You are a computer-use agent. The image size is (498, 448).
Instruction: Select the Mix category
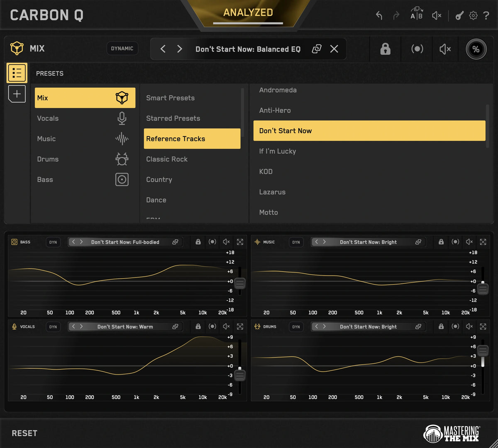tap(85, 98)
